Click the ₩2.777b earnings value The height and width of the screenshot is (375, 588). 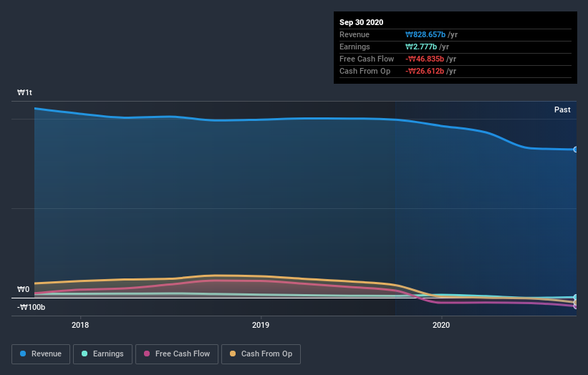coord(421,47)
